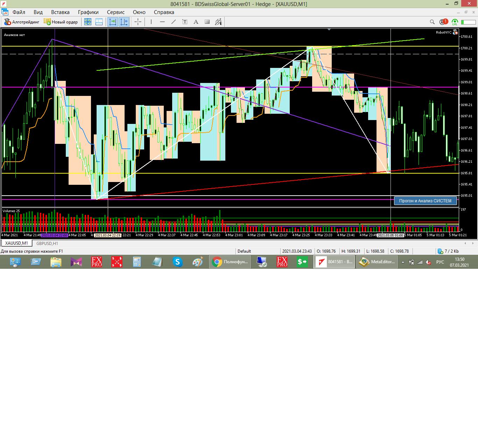Toggle chart shift from right edge
Viewport: 478px width, 448px height.
pyautogui.click(x=124, y=22)
